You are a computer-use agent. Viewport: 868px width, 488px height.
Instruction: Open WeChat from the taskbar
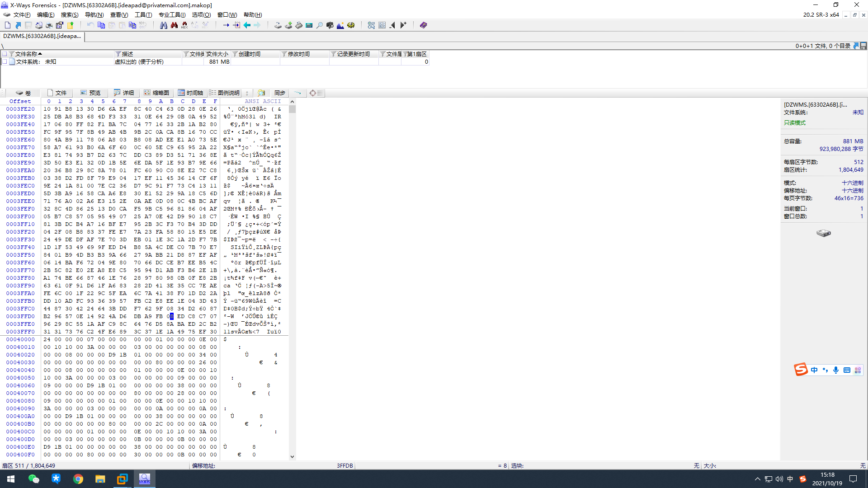click(34, 479)
